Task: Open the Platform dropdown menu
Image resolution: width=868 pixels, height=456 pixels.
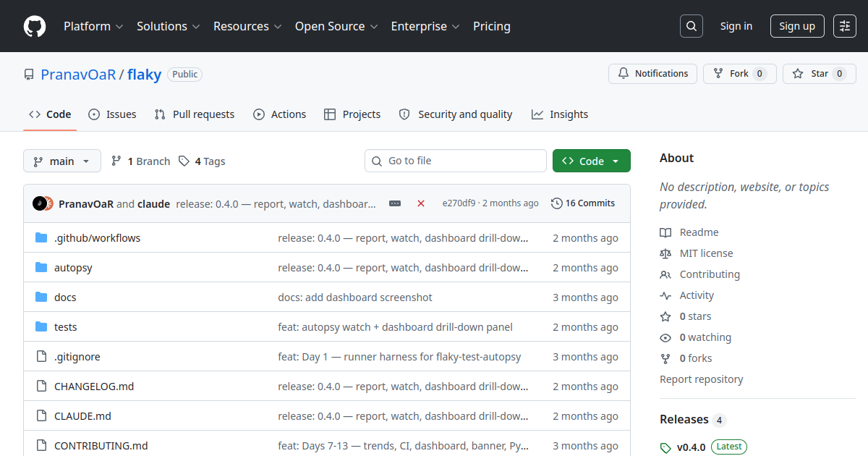Action: tap(93, 26)
